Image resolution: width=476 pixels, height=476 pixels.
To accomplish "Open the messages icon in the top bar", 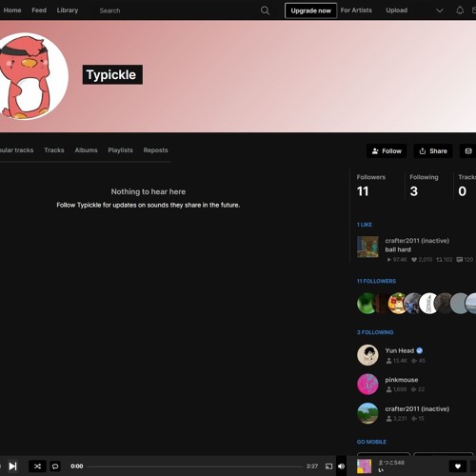I will coord(474,10).
